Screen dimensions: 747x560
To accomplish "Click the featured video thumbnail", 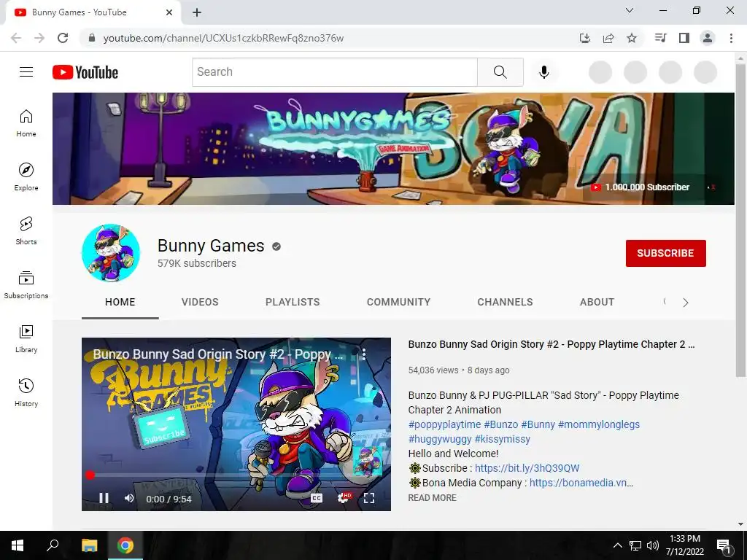I will 236,424.
